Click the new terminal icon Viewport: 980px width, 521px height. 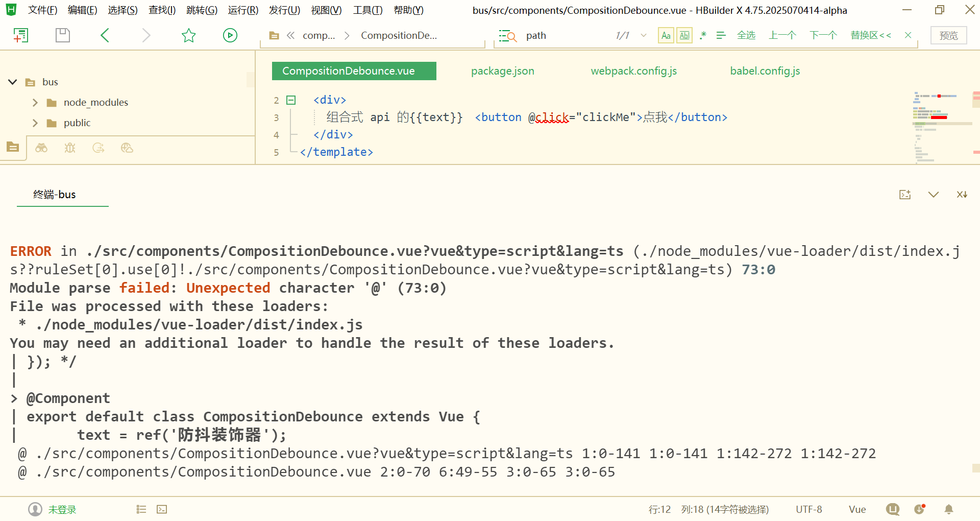point(905,195)
